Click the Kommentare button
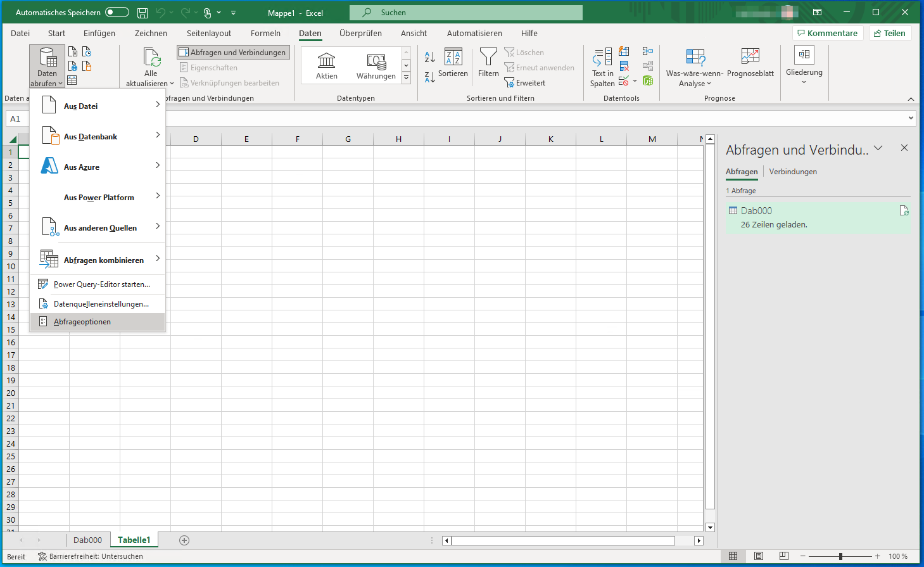 pyautogui.click(x=827, y=33)
